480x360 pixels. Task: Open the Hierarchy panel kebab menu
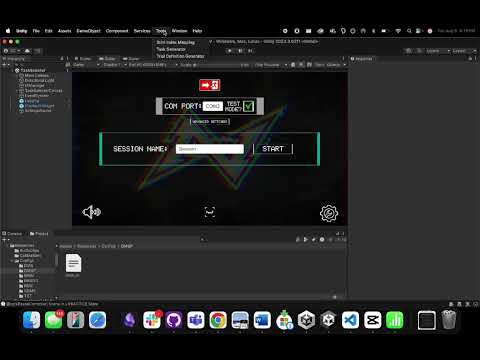click(67, 59)
